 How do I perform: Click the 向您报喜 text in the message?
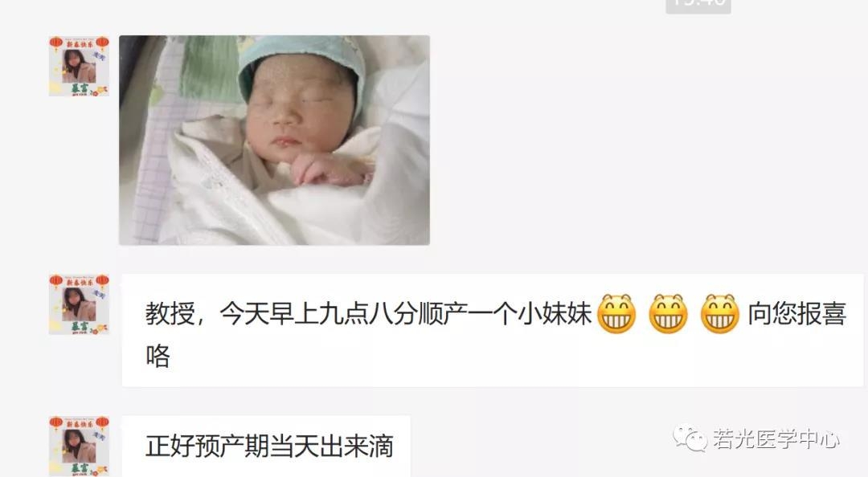tap(797, 314)
